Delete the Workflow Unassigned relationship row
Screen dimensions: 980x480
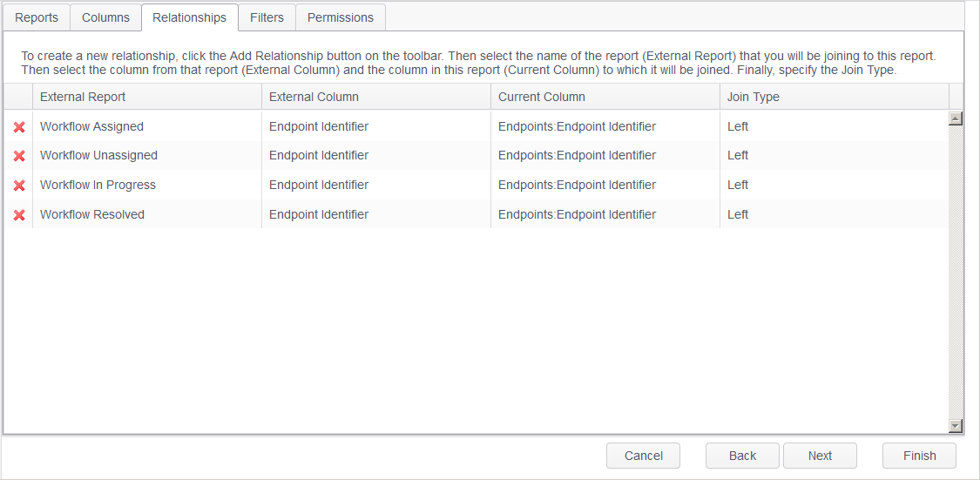coord(19,156)
